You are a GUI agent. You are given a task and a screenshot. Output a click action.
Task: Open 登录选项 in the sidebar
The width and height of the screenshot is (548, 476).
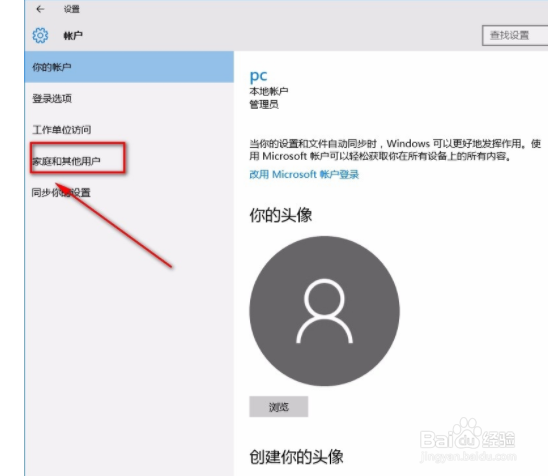[129, 99]
